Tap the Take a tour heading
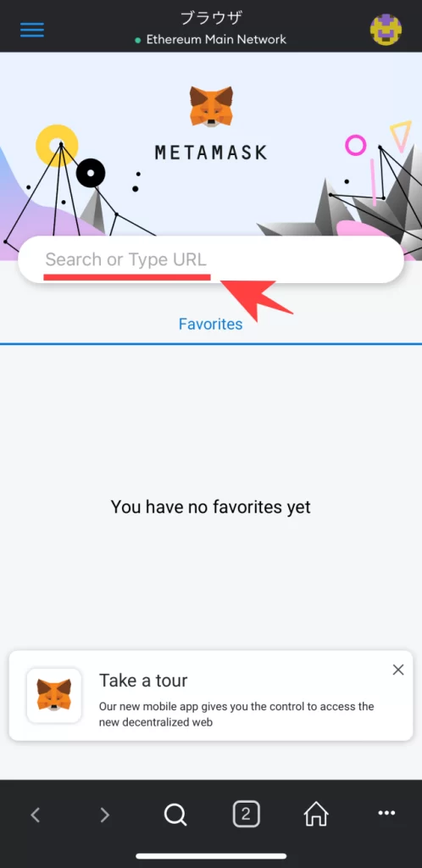The height and width of the screenshot is (868, 422). point(143,681)
